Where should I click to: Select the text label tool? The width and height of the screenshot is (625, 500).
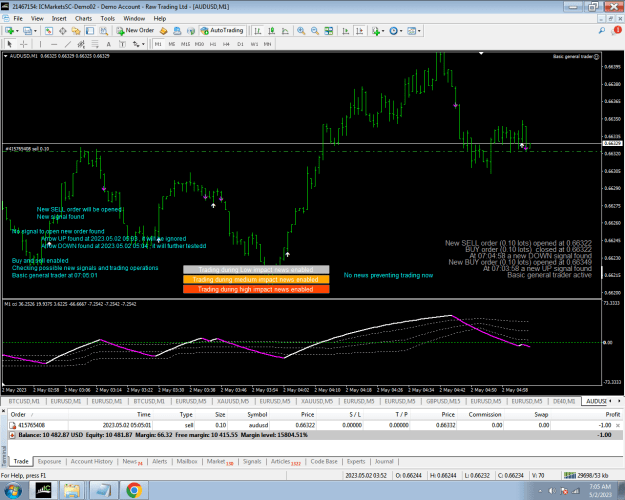pyautogui.click(x=122, y=44)
